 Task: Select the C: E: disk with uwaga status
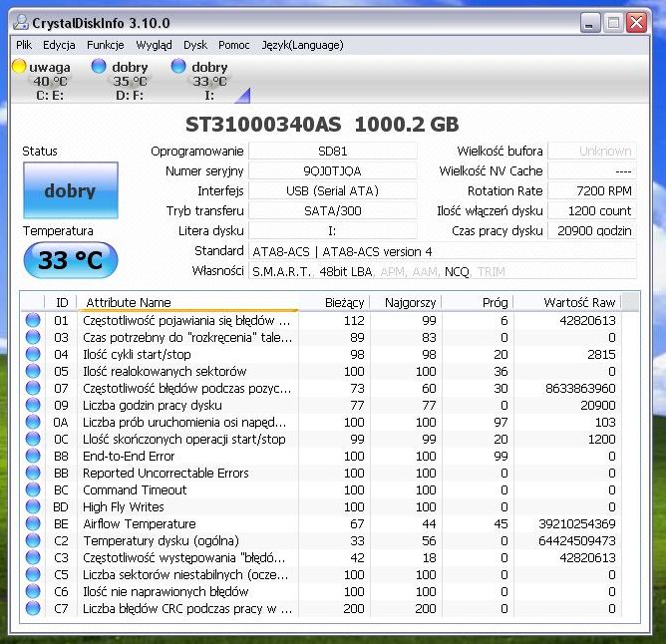(x=42, y=81)
